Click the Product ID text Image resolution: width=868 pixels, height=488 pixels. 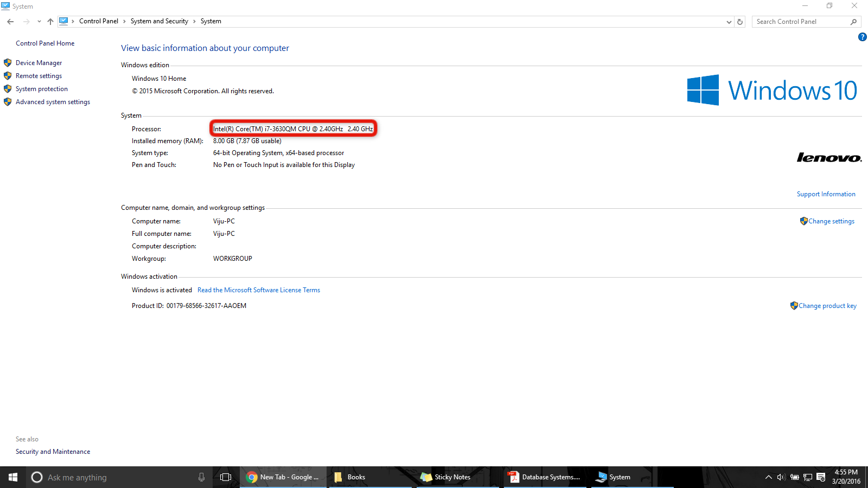189,306
